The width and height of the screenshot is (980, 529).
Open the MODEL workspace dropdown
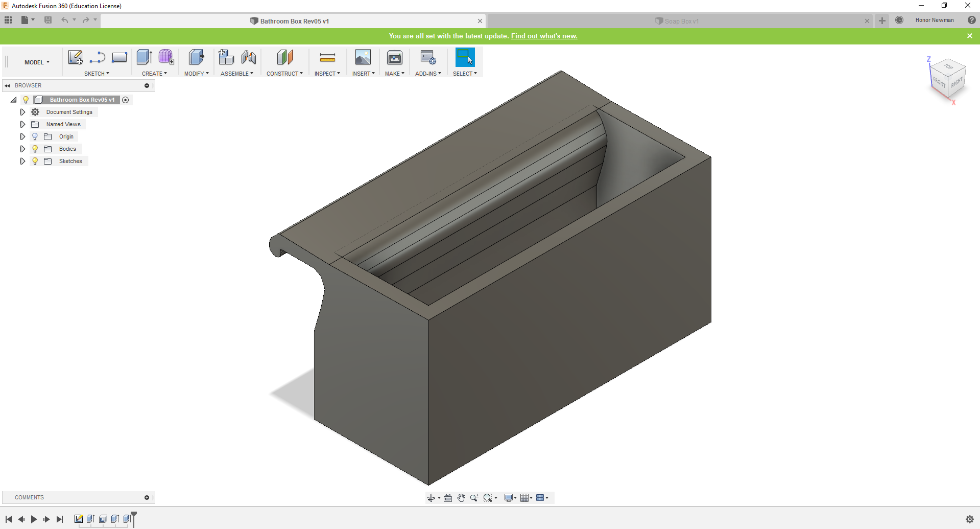(37, 62)
